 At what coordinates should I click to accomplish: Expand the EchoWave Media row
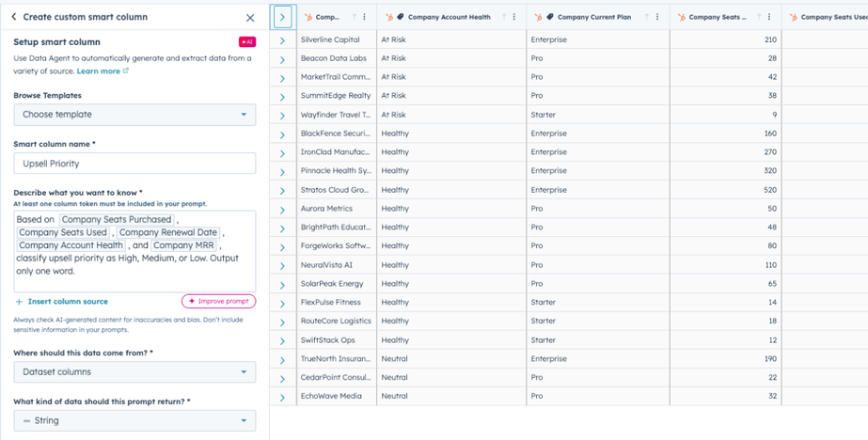pyautogui.click(x=282, y=396)
